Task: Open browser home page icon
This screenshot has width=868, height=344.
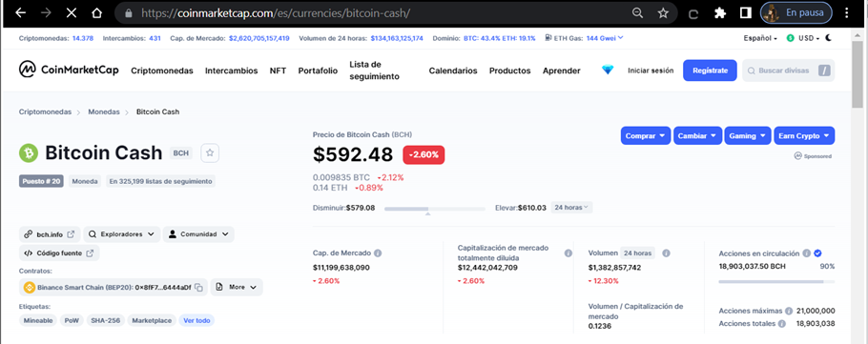Action: coord(97,13)
